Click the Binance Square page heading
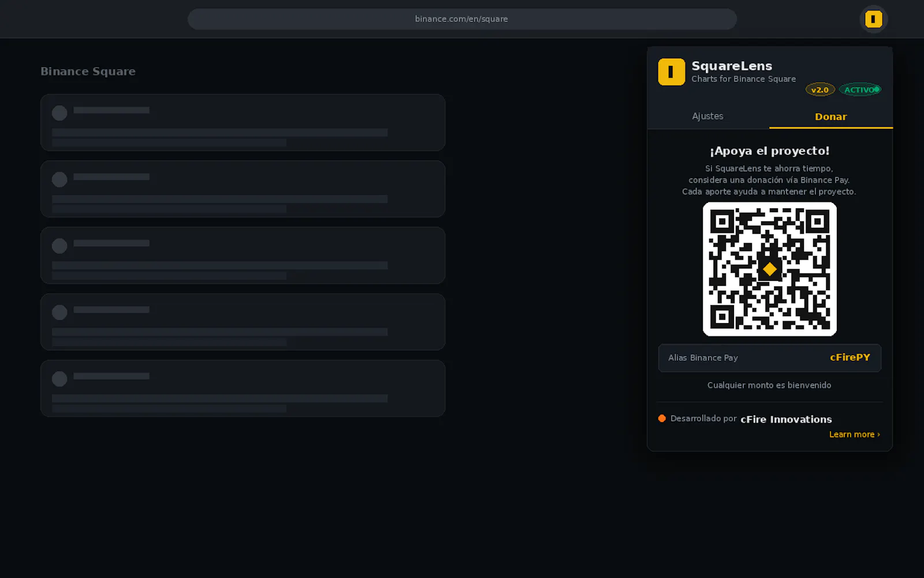Screen dimensions: 924x578 pyautogui.click(x=88, y=71)
